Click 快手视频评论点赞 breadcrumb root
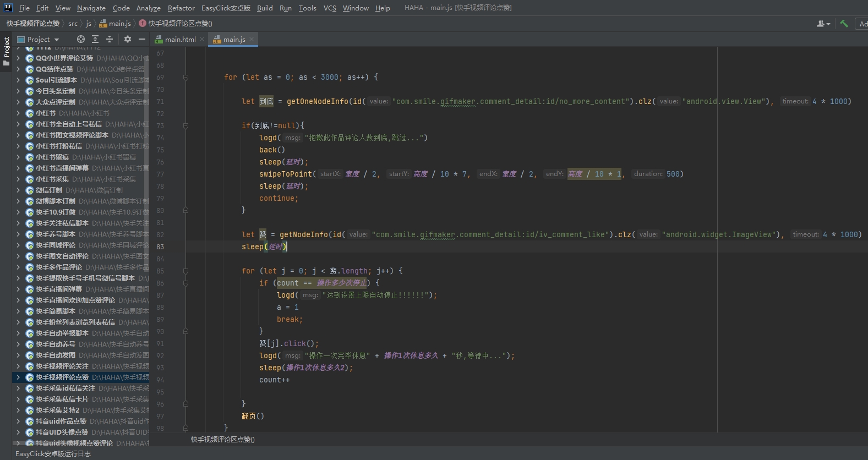The height and width of the screenshot is (460, 868). tap(33, 24)
